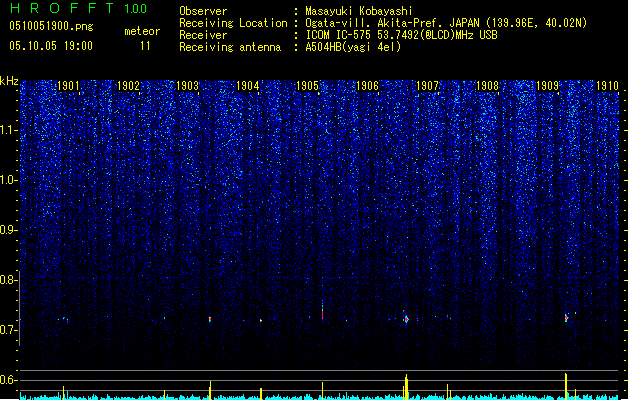Click the Ogata-vill. Akita-Pref. JAPAN location value
The height and width of the screenshot is (400, 629).
446,23
